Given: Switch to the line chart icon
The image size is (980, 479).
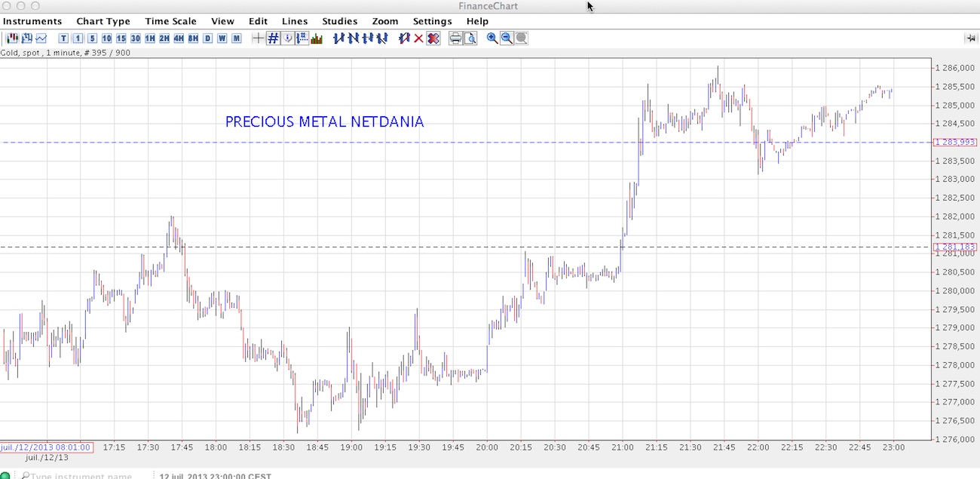Looking at the screenshot, I should click(x=41, y=38).
